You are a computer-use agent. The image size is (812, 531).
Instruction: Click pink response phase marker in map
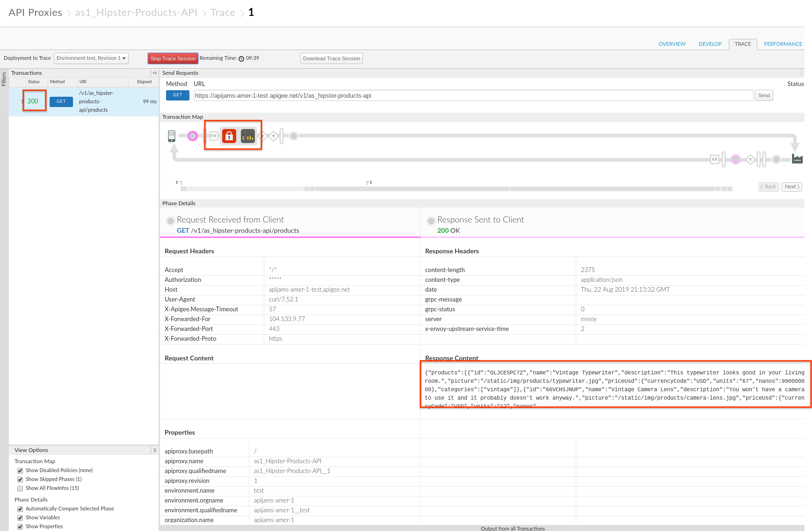pos(736,159)
